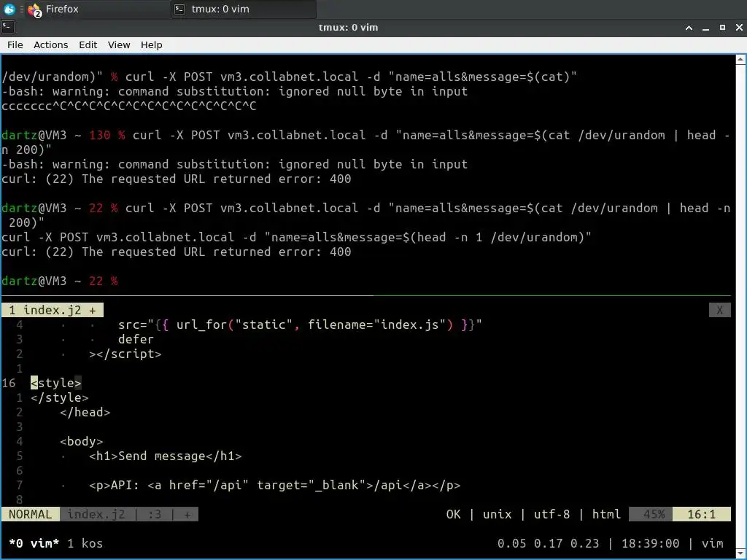747x560 pixels.
Task: Click the '16:1' cursor position indicator
Action: 701,514
